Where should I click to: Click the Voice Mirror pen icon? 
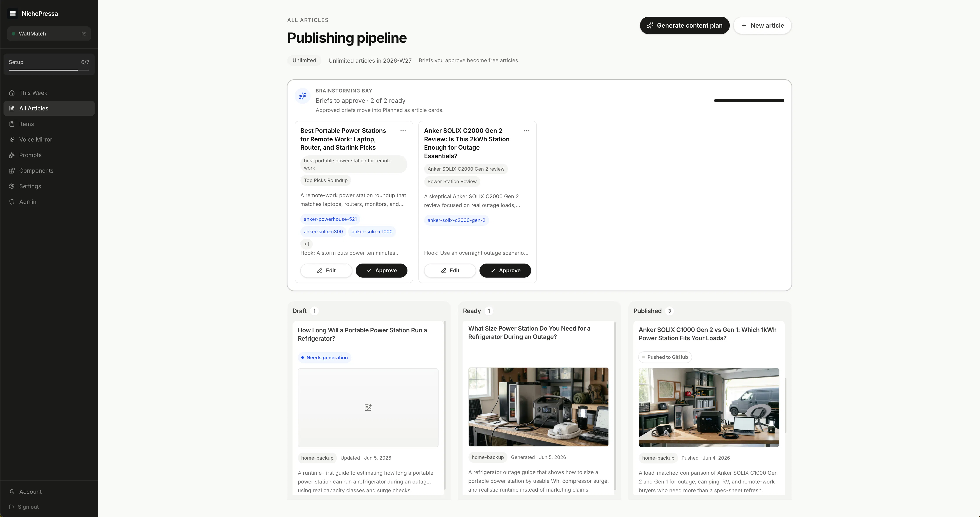[x=12, y=140]
